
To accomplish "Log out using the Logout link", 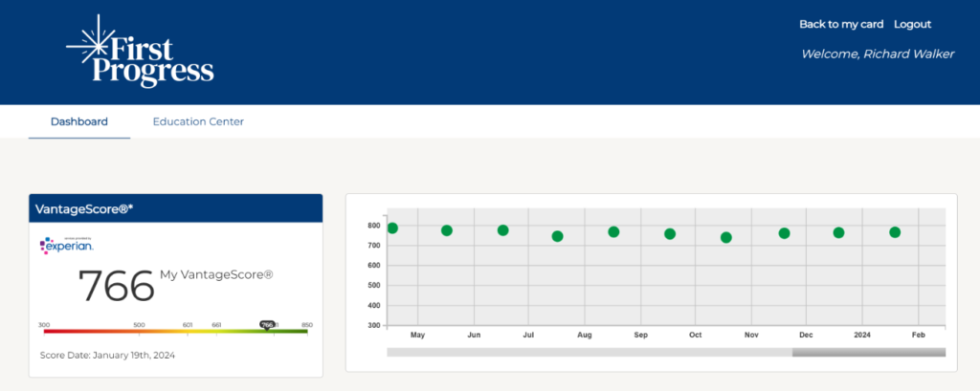I will [x=912, y=24].
